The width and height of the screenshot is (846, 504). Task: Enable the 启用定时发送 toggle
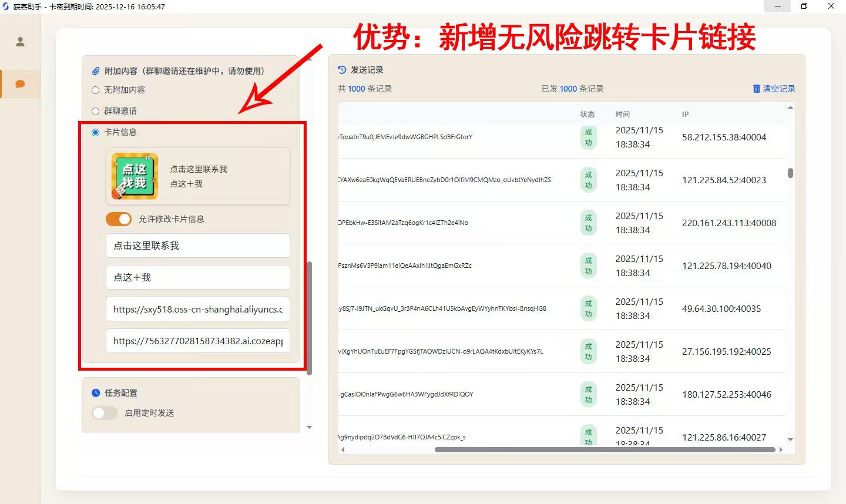(105, 413)
